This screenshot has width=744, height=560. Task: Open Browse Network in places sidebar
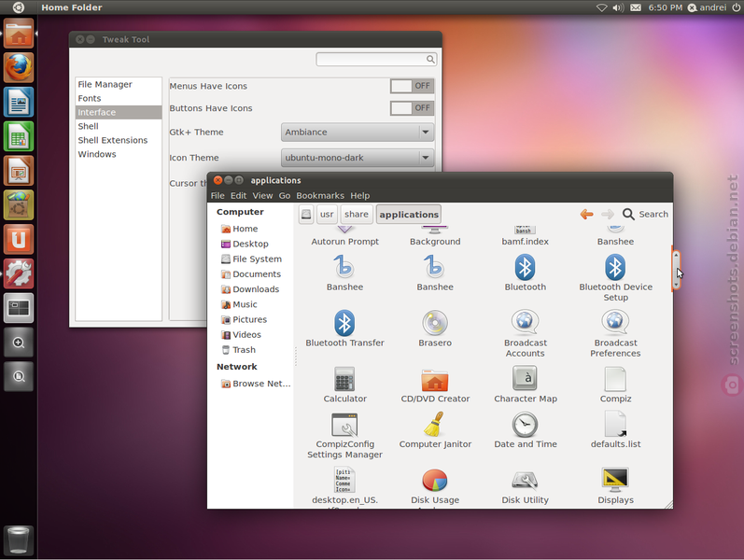(x=256, y=384)
